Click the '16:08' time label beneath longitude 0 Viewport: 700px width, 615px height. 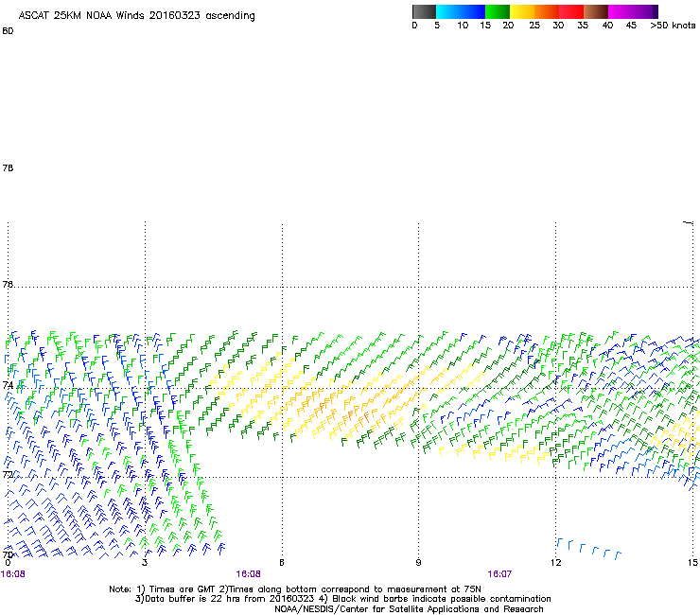pyautogui.click(x=13, y=574)
